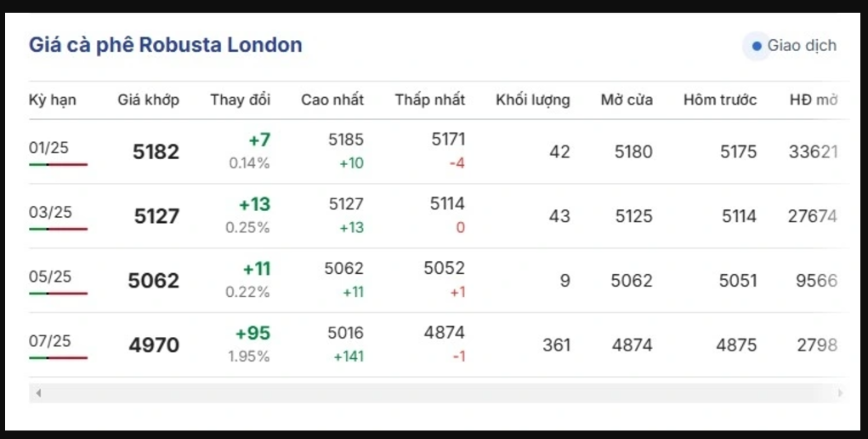Click the scrollbar right arrow
The width and height of the screenshot is (868, 439).
click(x=840, y=393)
